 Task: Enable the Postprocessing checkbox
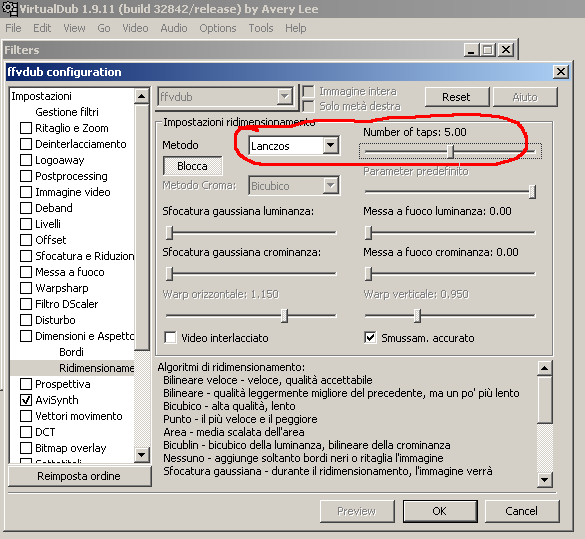26,176
